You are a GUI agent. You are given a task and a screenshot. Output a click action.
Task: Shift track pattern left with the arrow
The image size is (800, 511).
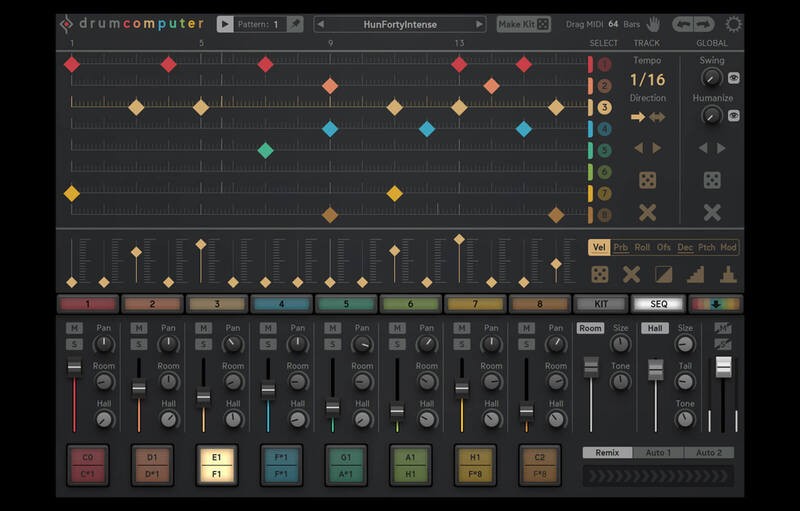[x=638, y=148]
